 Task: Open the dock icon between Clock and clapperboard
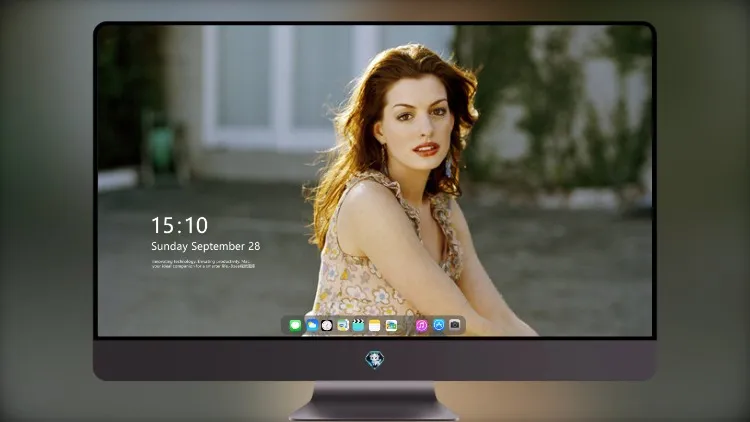click(x=342, y=325)
